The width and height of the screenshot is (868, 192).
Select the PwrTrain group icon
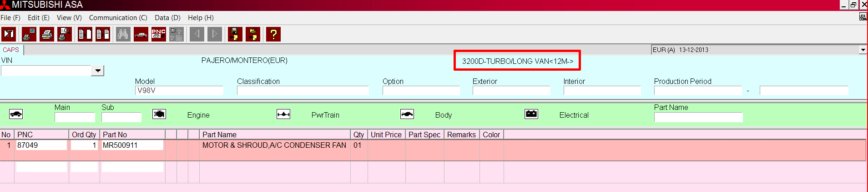(283, 114)
